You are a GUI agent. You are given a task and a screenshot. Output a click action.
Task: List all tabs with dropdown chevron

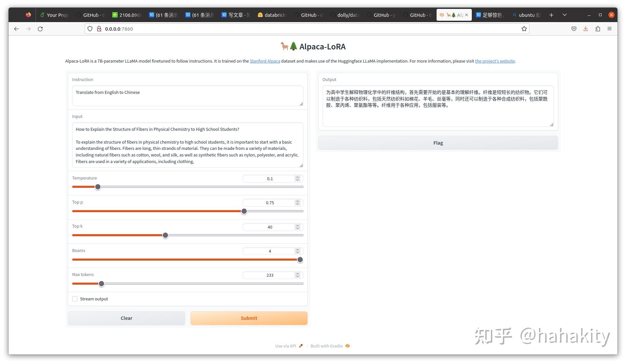pos(565,15)
